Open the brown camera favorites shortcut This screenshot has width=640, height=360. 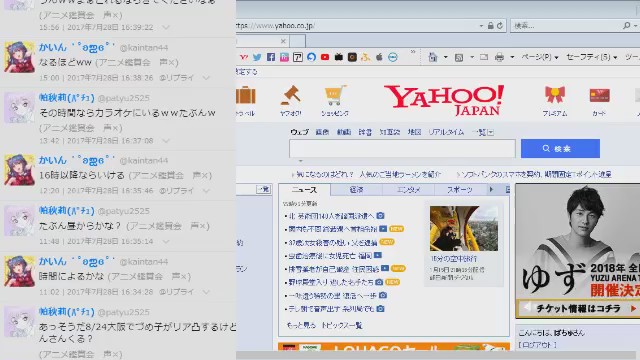click(x=352, y=57)
